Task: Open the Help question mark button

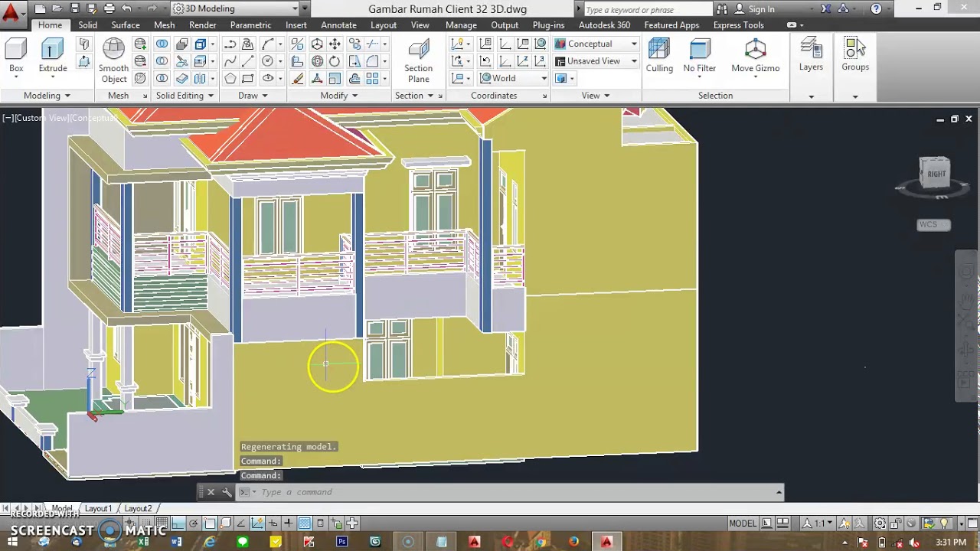Action: pyautogui.click(x=876, y=9)
